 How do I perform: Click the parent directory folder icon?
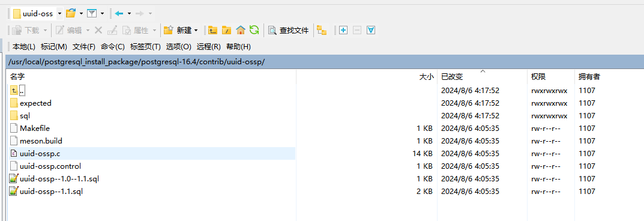pos(212,30)
